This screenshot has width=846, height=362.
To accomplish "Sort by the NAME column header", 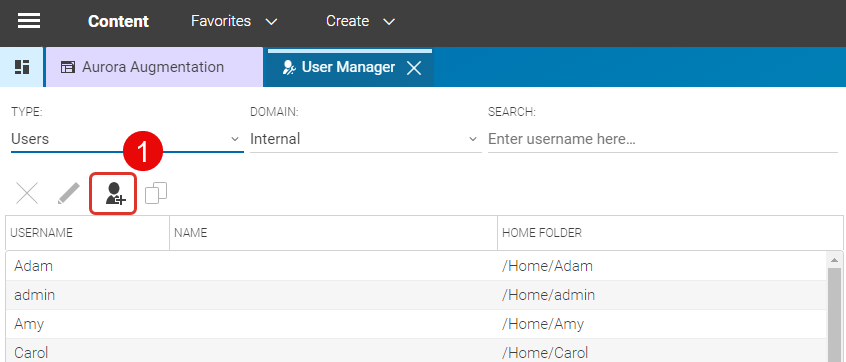I will [x=333, y=233].
